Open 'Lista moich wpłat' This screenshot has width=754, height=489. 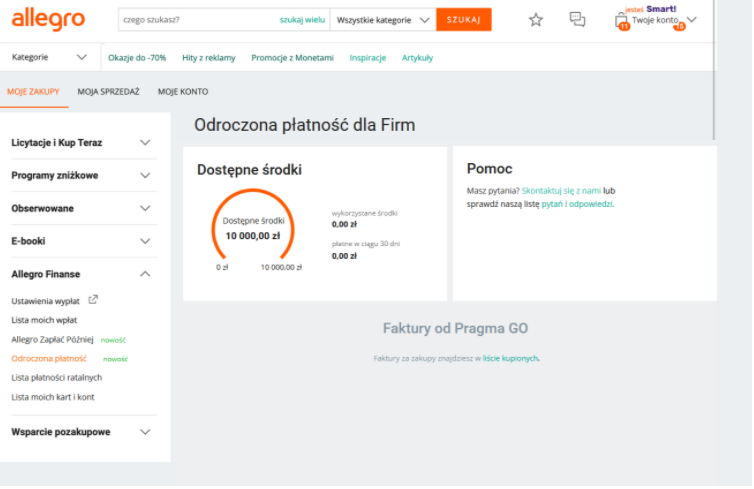(44, 320)
